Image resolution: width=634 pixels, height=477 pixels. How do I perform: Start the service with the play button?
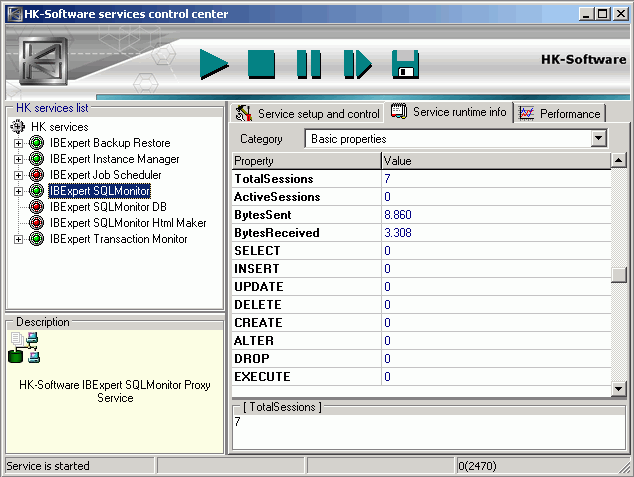click(214, 64)
